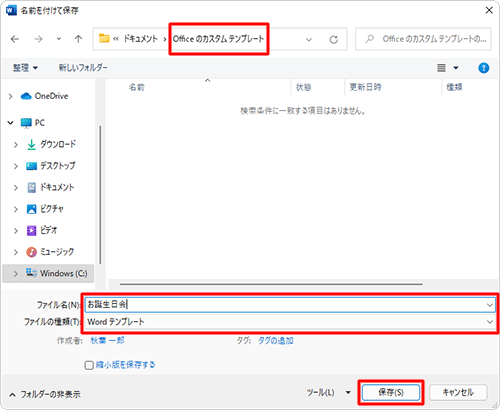This screenshot has width=500, height=410.
Task: Select ドキュメント in the address path
Action: click(140, 39)
